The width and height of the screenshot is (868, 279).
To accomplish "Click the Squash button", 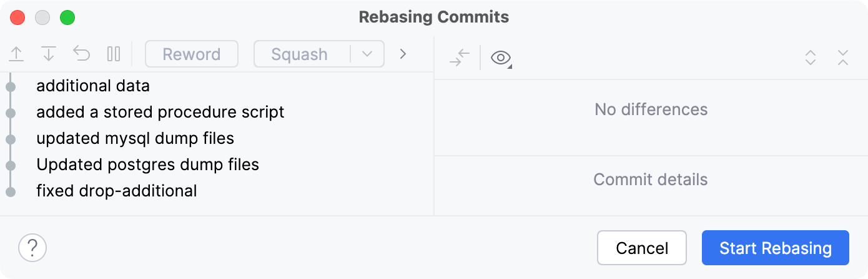I will click(x=300, y=54).
